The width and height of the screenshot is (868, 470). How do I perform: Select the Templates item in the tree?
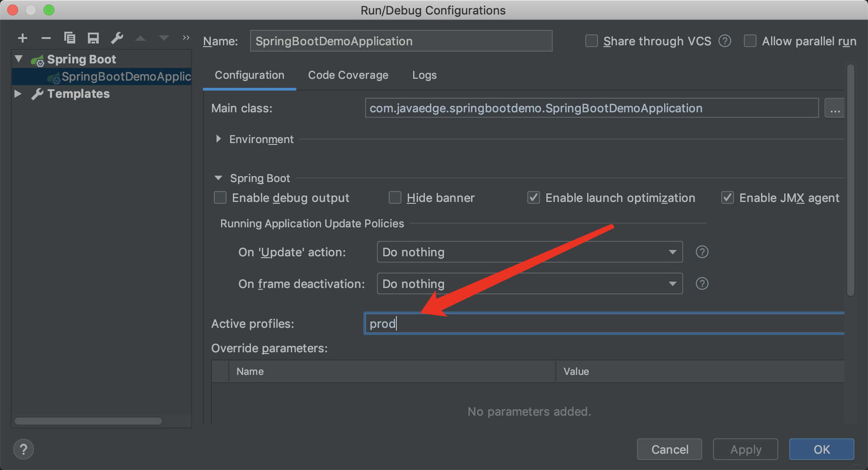coord(78,94)
